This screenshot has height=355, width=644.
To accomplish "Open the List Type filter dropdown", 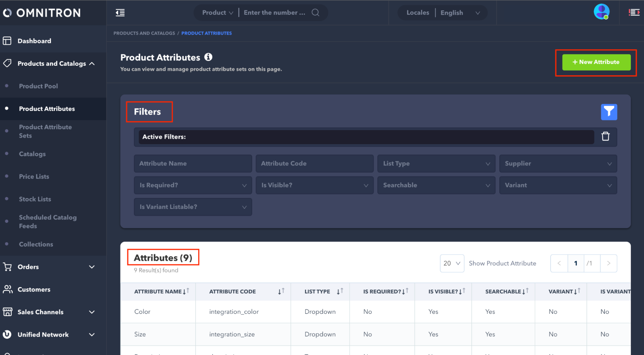I will pos(436,163).
